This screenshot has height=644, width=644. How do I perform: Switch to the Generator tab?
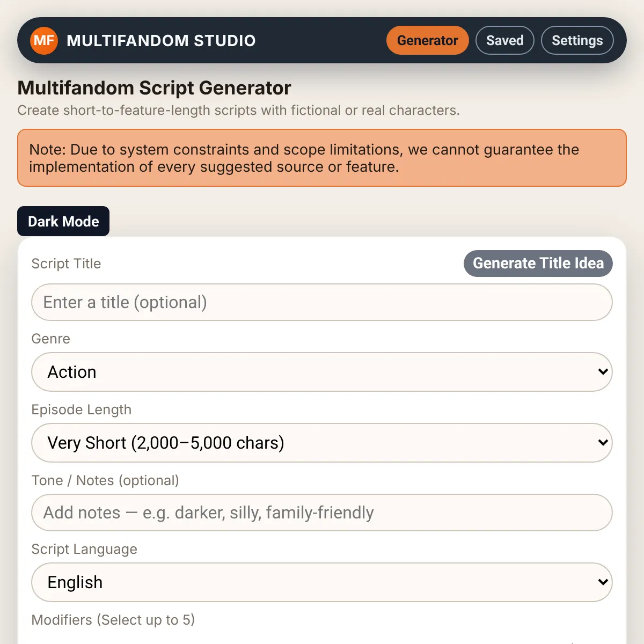point(428,40)
